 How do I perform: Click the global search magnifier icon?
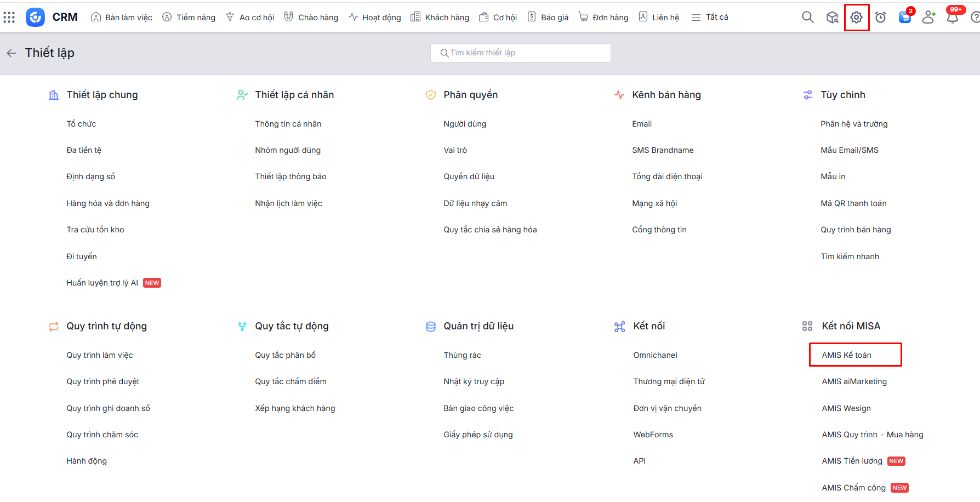click(807, 18)
